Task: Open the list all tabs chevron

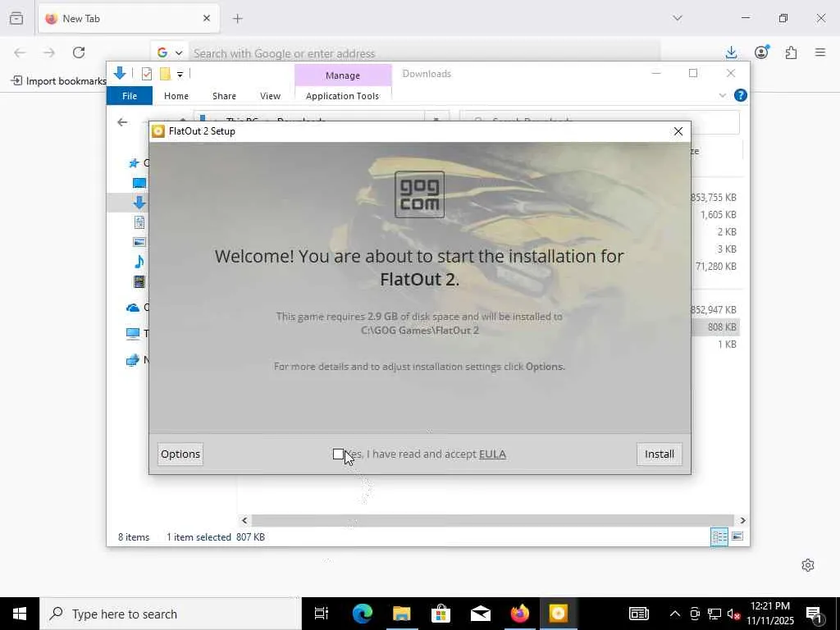Action: click(x=678, y=18)
